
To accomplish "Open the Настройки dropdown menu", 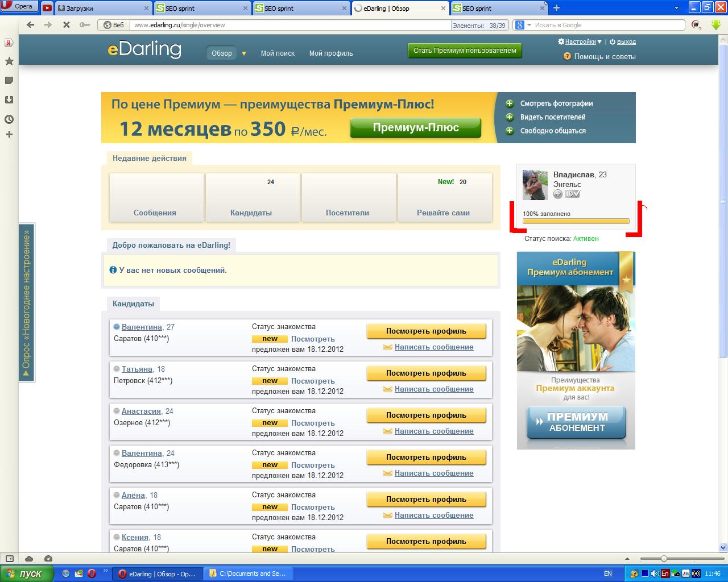I will (580, 41).
